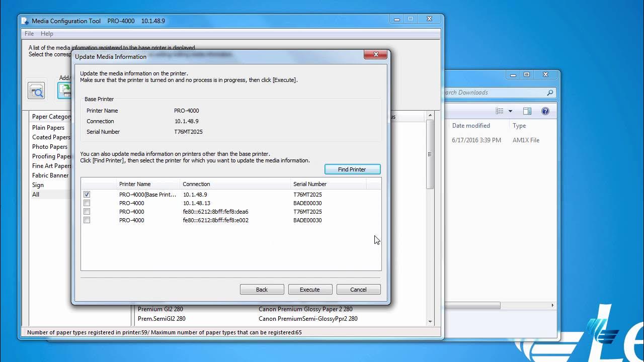Viewport: 644px width, 362px height.
Task: Click the right scroll arrow in the Downloads window
Action: point(552,305)
